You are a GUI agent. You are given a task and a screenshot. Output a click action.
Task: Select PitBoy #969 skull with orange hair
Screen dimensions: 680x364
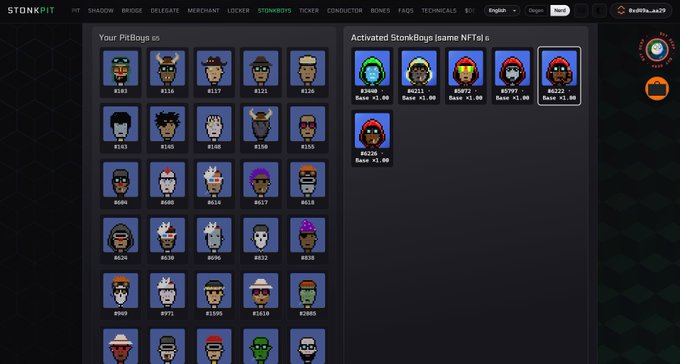point(121,295)
